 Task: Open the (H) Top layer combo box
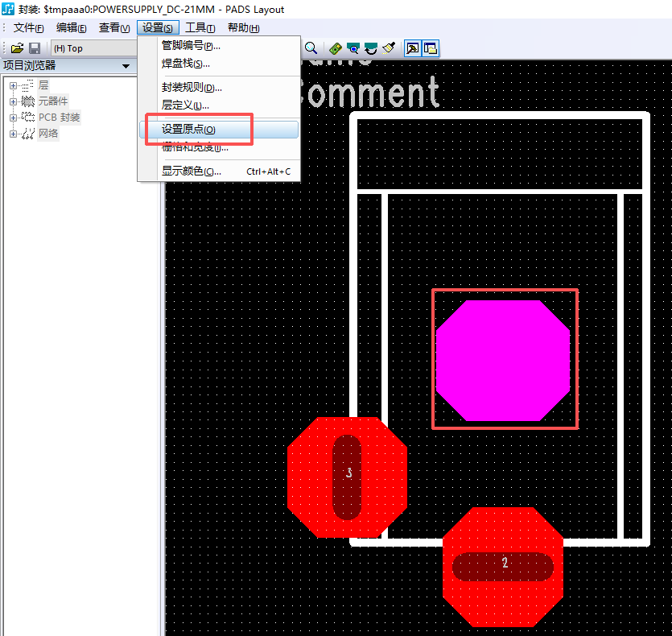[94, 48]
